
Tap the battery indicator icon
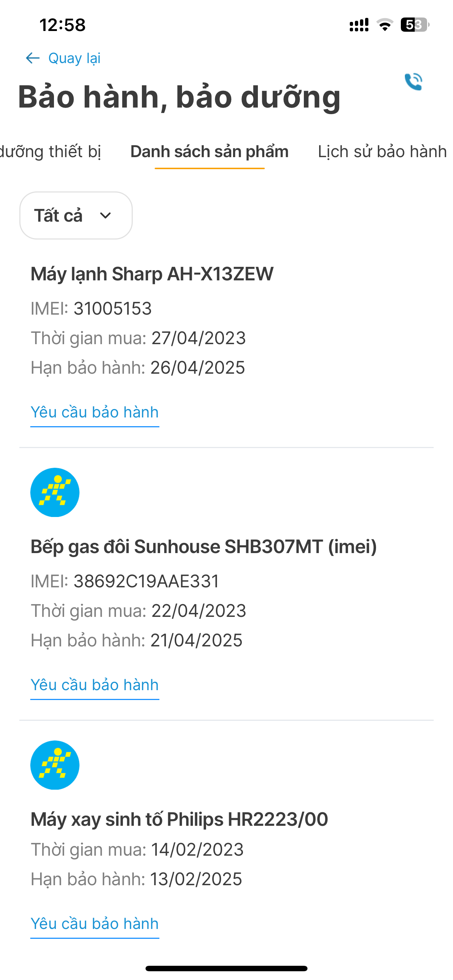pos(415,25)
